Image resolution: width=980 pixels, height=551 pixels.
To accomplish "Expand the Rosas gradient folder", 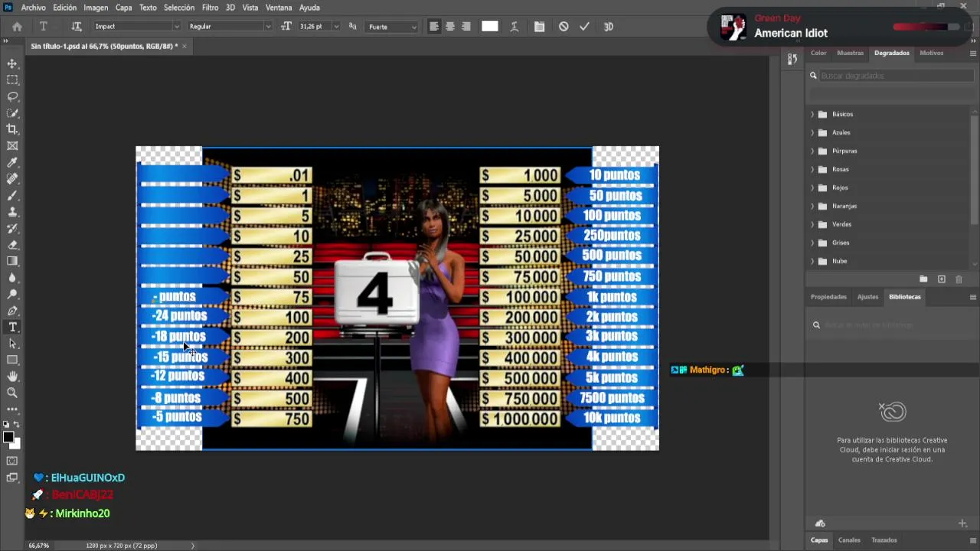I will click(812, 169).
